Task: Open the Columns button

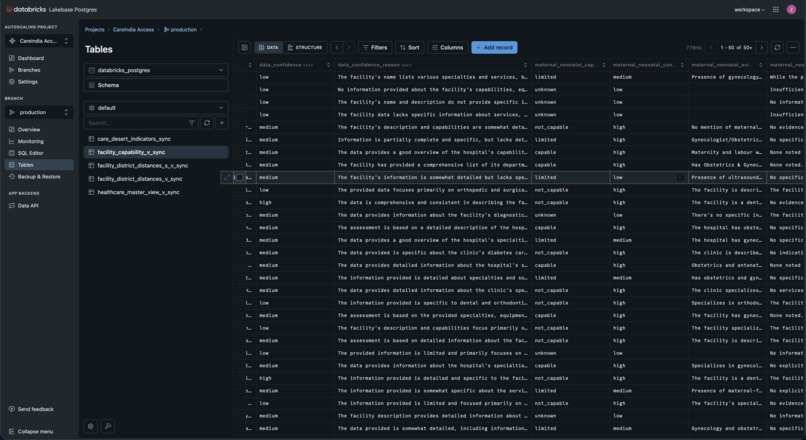Action: pyautogui.click(x=448, y=47)
